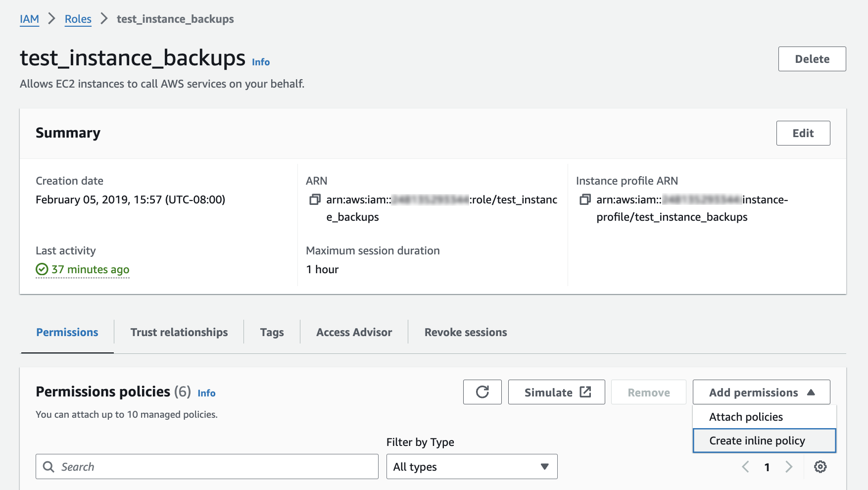Click the creation date February 05, 2019 value

130,199
